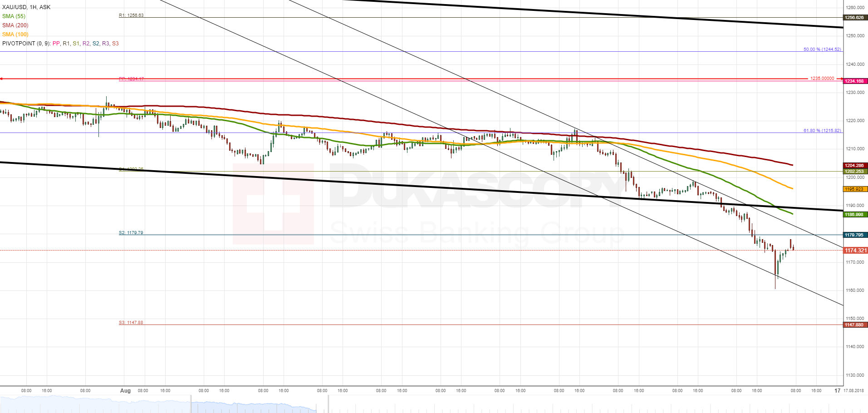Select the 61.80 % Fibonacci level label
Viewport: 868px width, 413px height.
point(822,131)
